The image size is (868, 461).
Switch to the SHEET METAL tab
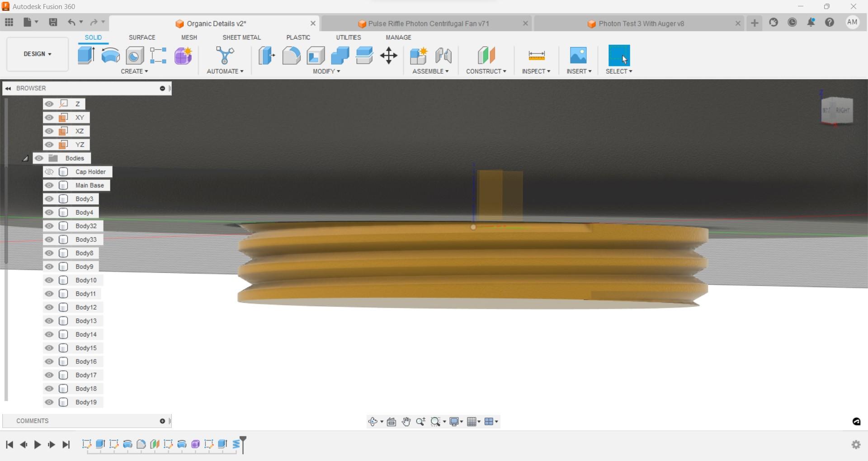(x=241, y=38)
